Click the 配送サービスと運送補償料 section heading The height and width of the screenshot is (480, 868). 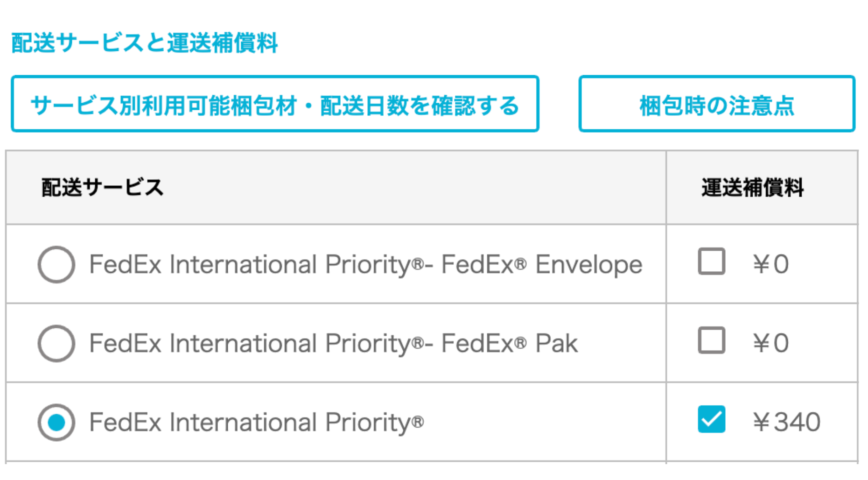(145, 43)
